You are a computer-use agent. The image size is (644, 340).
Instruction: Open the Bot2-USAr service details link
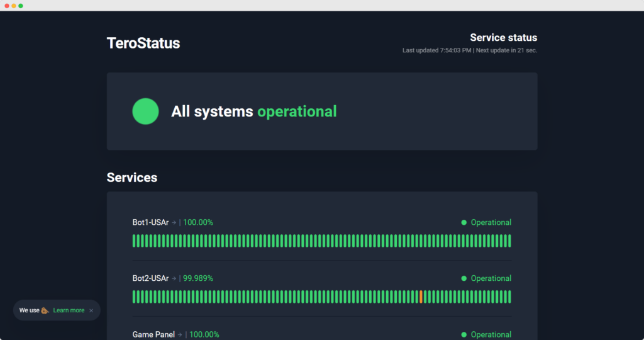[x=150, y=278]
